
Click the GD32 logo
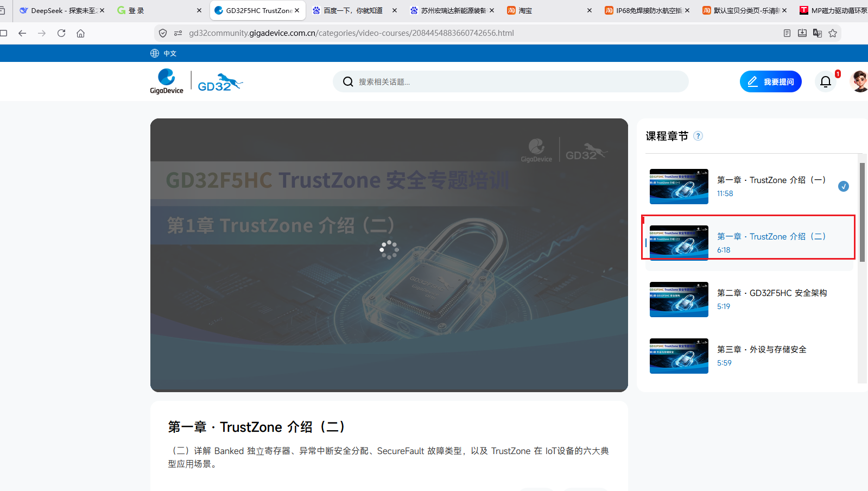pos(220,82)
